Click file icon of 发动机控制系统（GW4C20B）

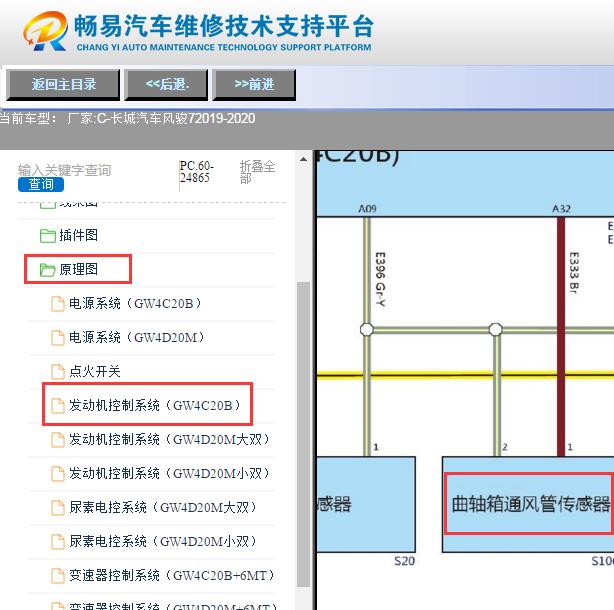[x=58, y=406]
